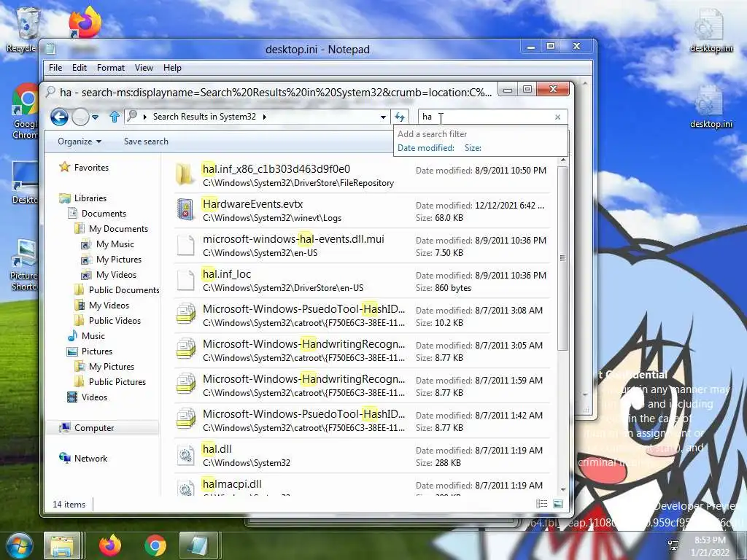Select the Google Chrome desktop shortcut

[24, 111]
